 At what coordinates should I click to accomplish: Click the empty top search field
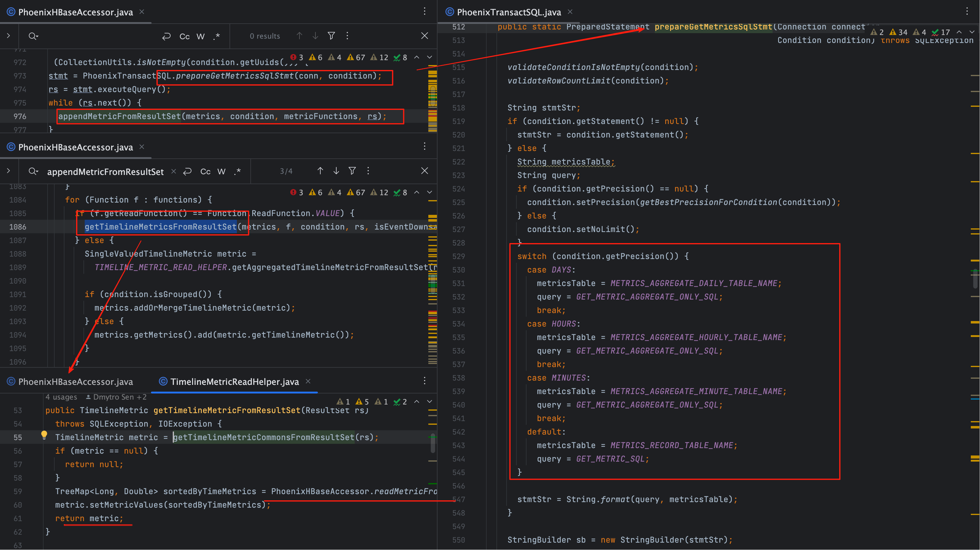tap(99, 36)
